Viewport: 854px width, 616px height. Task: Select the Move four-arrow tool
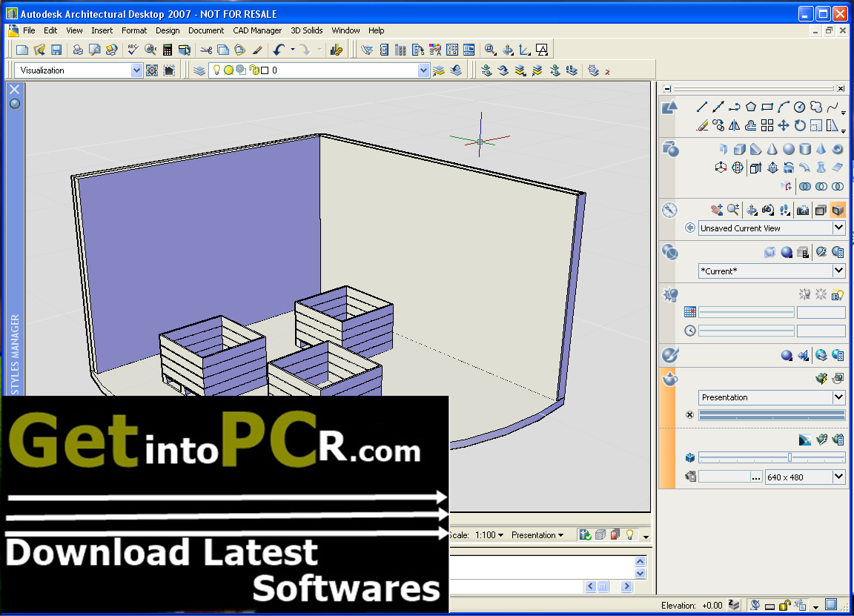[x=783, y=126]
